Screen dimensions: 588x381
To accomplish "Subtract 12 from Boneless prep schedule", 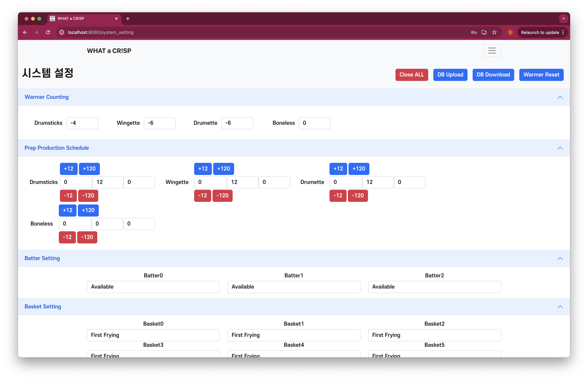I will point(67,237).
